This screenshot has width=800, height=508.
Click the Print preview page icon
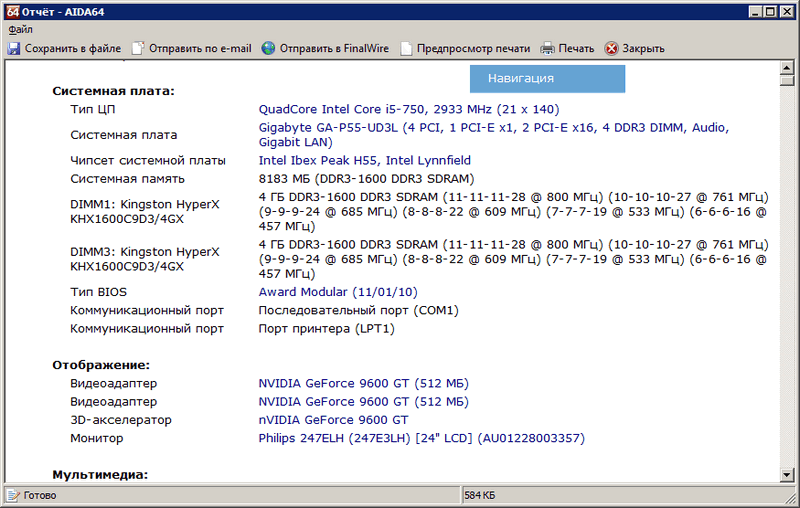click(x=407, y=48)
